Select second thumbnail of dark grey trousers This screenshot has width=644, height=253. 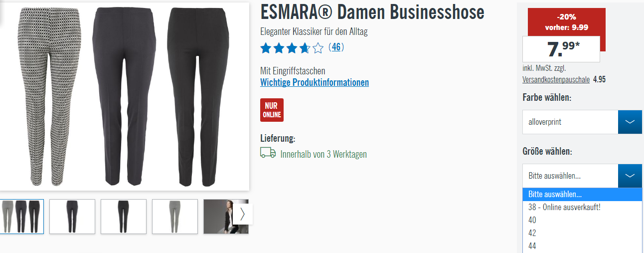coord(72,217)
